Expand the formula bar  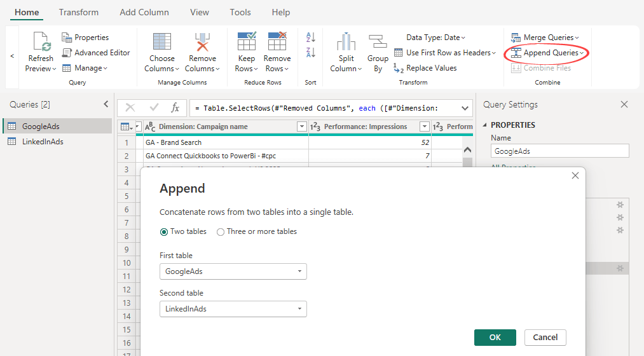click(465, 109)
